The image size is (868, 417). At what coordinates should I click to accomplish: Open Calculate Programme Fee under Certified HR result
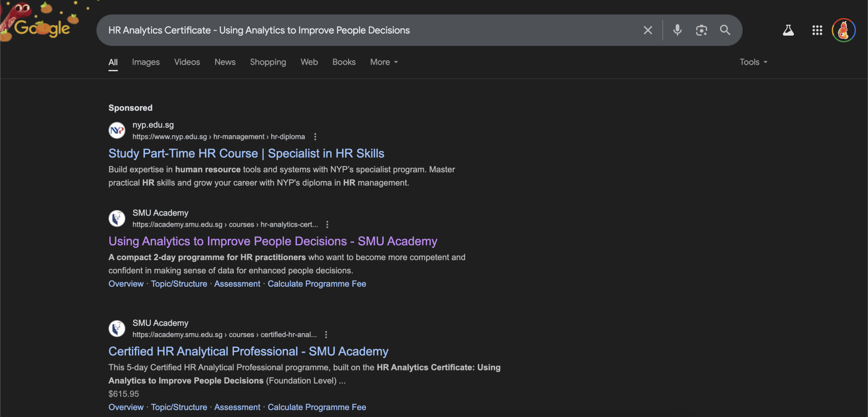pyautogui.click(x=317, y=407)
